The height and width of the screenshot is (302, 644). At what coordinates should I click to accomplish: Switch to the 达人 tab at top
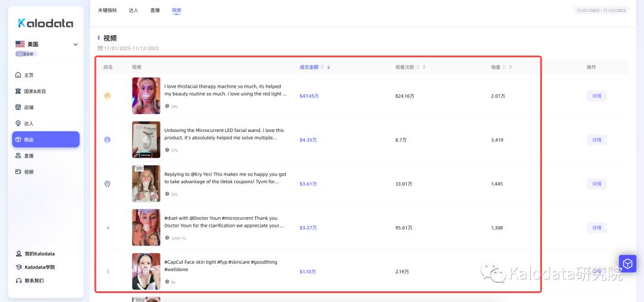click(x=134, y=10)
